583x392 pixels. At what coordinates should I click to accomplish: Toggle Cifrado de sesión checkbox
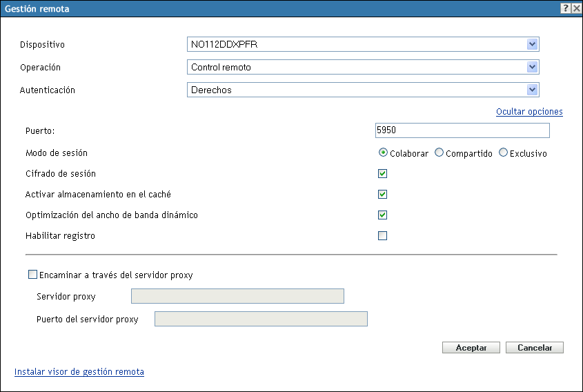click(383, 174)
